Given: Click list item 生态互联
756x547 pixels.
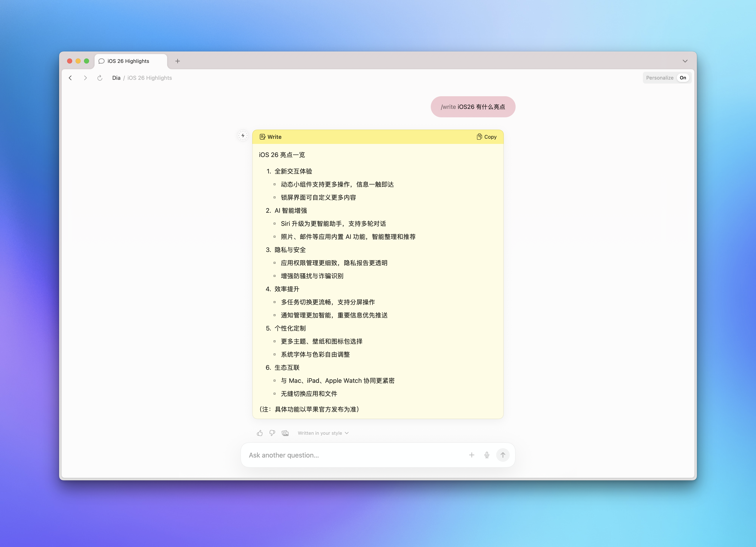Looking at the screenshot, I should point(287,367).
